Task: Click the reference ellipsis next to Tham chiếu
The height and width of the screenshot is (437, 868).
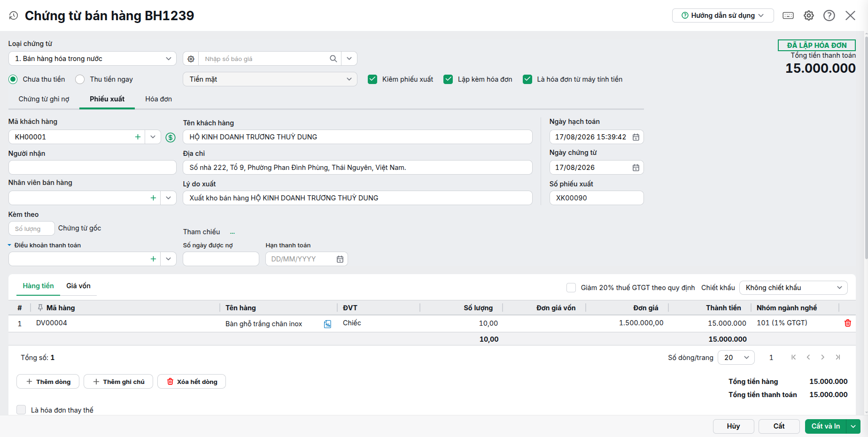Action: [x=232, y=232]
